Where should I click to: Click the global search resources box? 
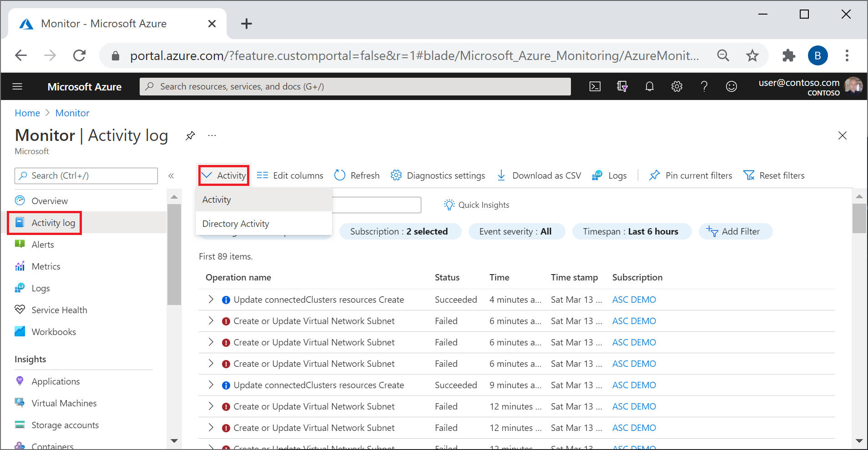click(x=355, y=86)
